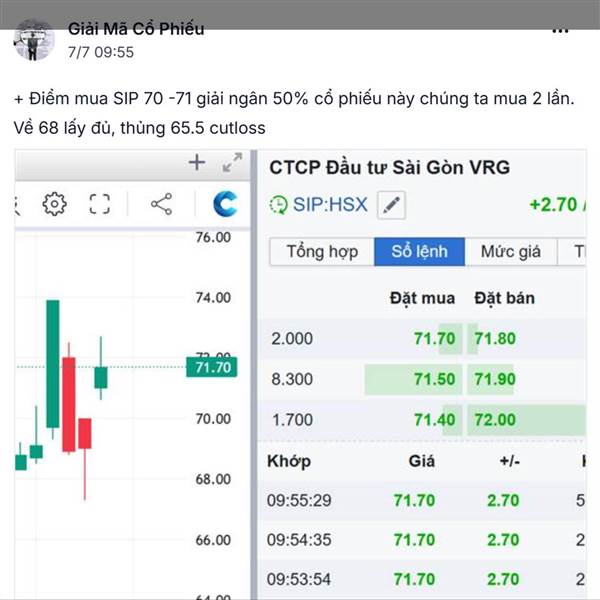Open the three-dot post options menu
The image size is (600, 600).
[560, 31]
